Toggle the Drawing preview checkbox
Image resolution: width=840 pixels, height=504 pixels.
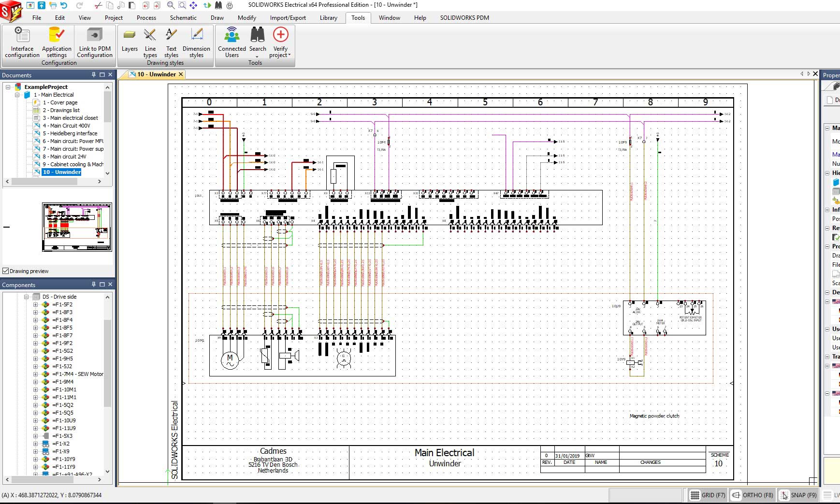point(5,271)
